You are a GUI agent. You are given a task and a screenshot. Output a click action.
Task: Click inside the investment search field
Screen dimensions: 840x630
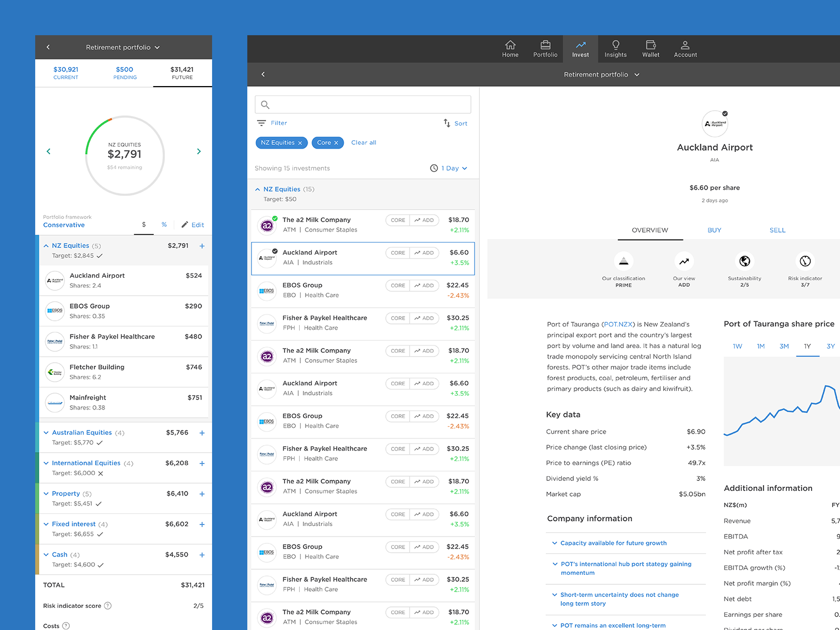click(x=363, y=104)
